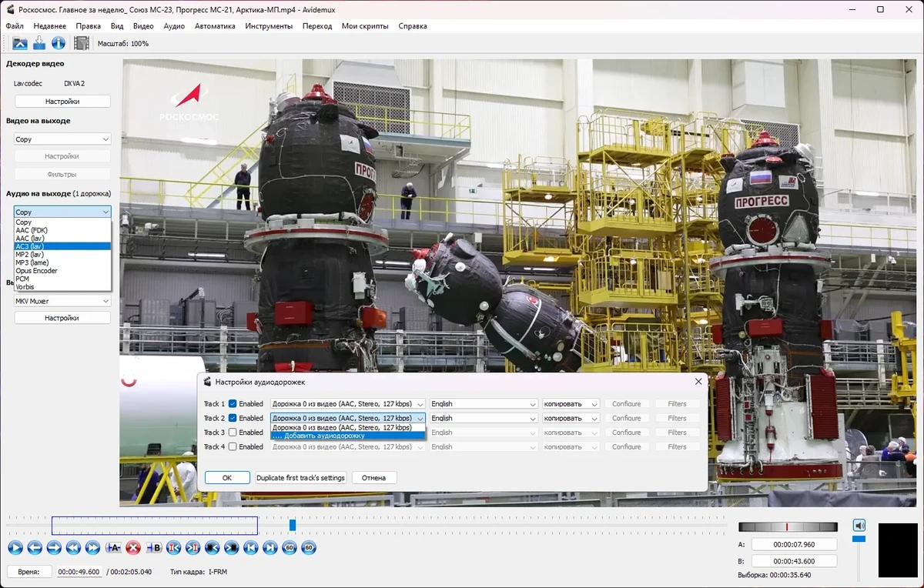Screen dimensions: 924x588
Task: Jump to previous keyframe with double-left arrow
Action: click(73, 548)
